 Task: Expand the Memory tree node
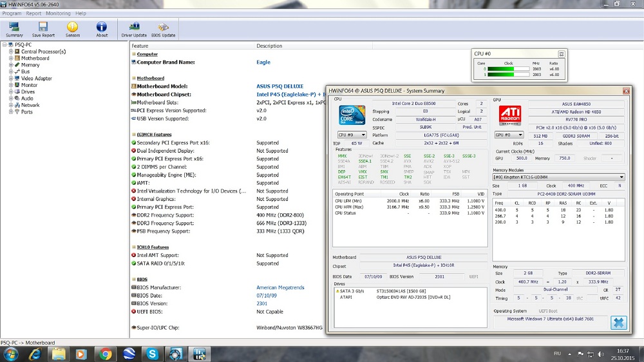point(11,65)
